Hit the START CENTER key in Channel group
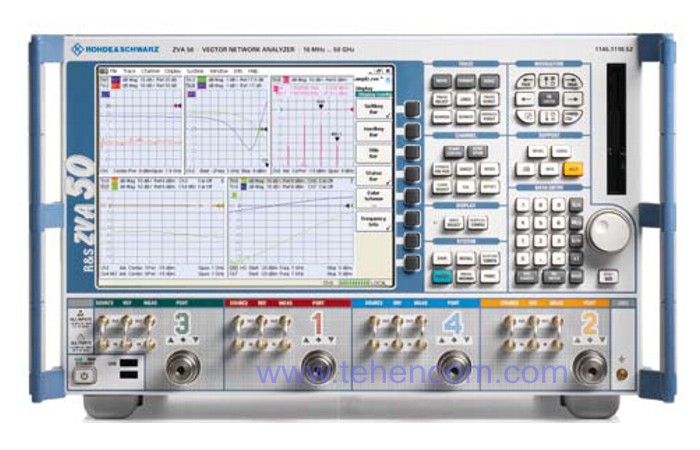 point(453,152)
